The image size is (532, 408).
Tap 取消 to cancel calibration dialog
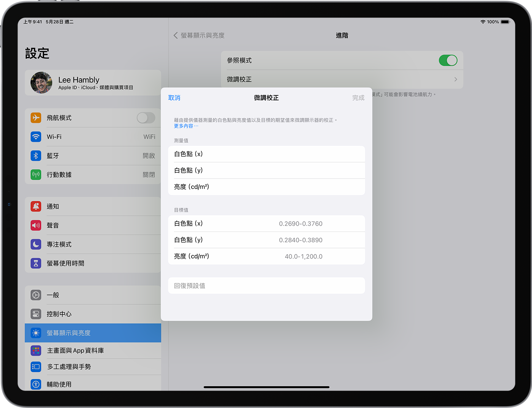point(174,98)
